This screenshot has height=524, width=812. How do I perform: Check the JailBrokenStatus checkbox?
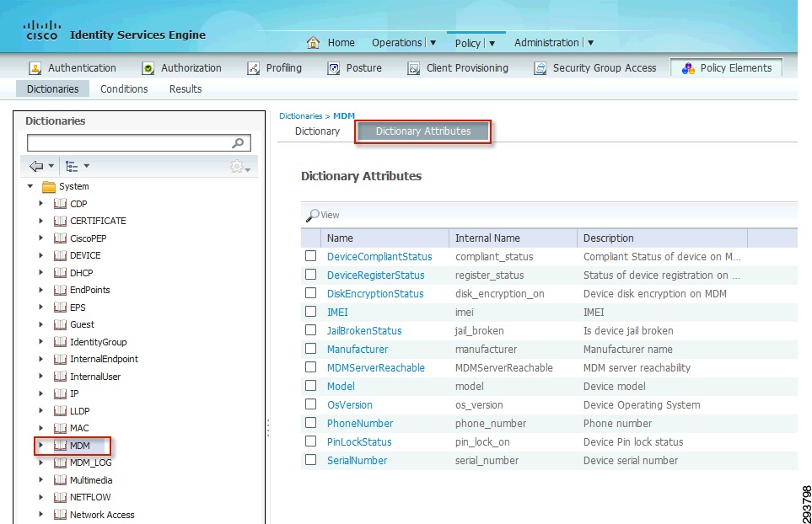pos(310,330)
